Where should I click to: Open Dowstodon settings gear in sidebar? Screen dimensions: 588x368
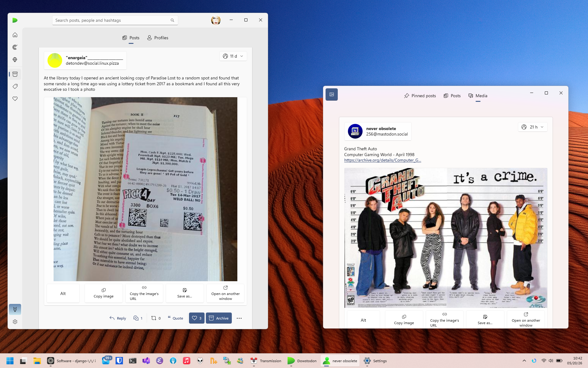click(15, 322)
